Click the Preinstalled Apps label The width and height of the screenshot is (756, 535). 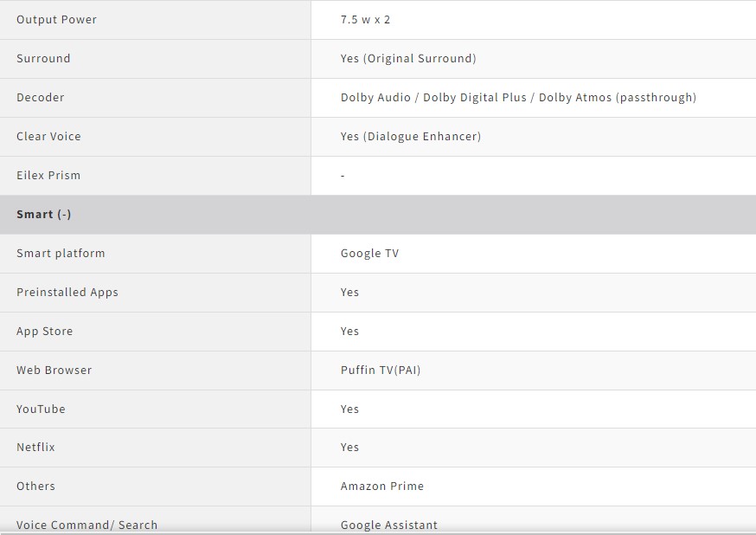pos(67,293)
